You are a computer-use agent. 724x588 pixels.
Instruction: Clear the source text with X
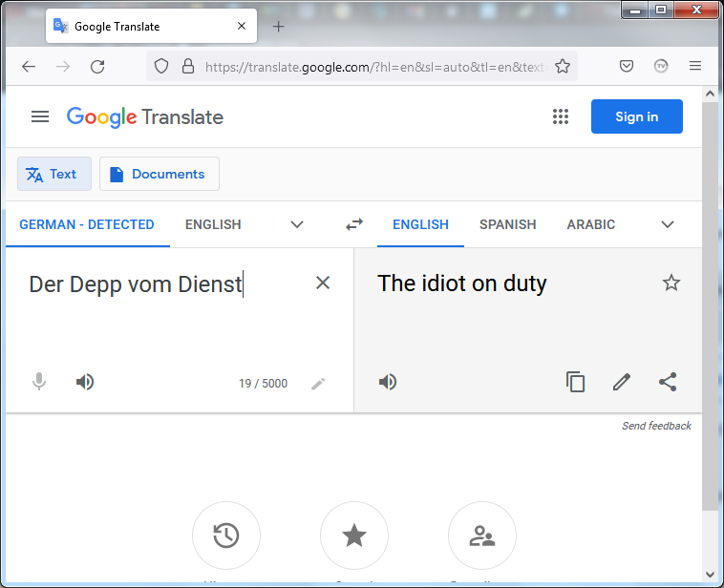point(322,283)
